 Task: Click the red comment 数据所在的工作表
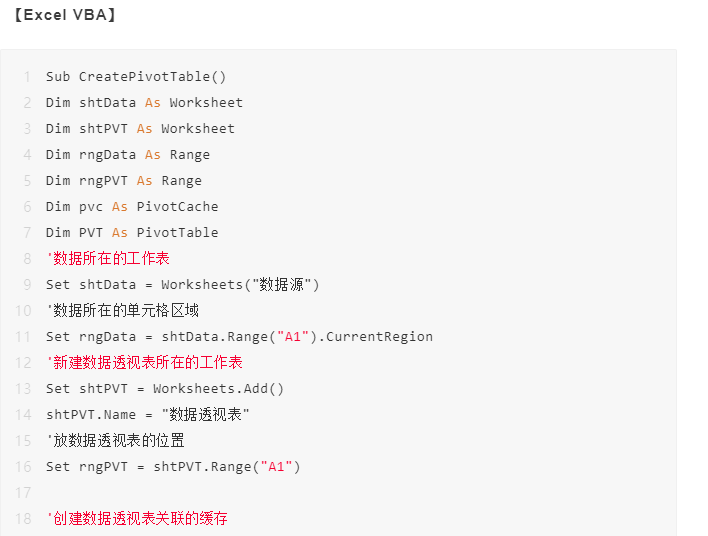click(108, 259)
